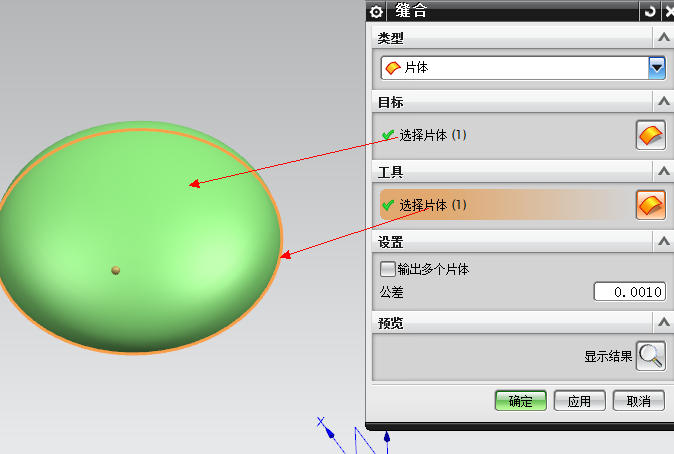
Task: Click the 显示结果 magnifier icon
Action: click(x=650, y=356)
